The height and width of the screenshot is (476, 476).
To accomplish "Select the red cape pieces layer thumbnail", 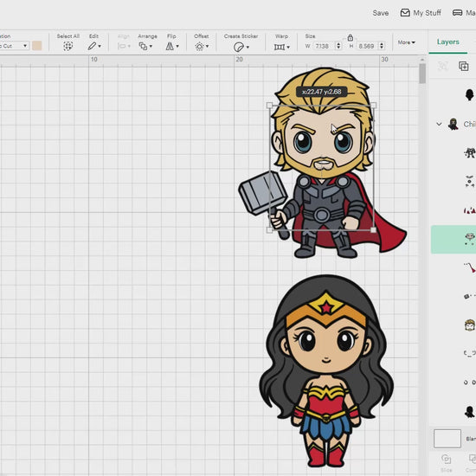I will click(x=470, y=210).
